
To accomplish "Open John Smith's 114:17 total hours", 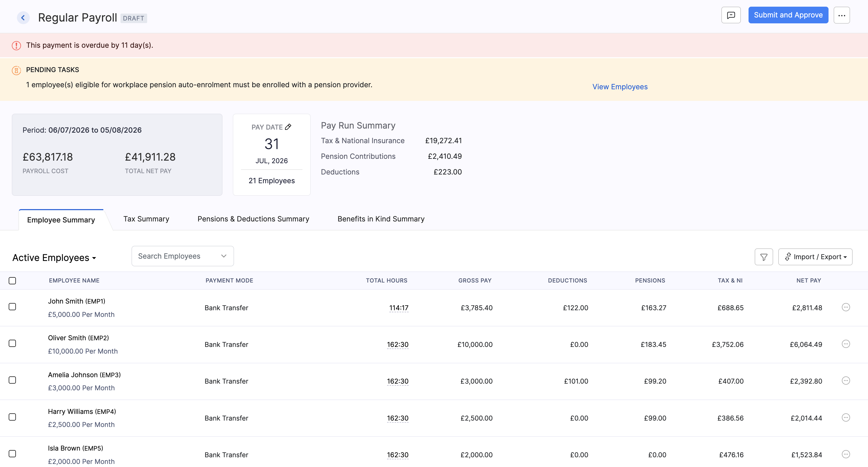I will [399, 308].
